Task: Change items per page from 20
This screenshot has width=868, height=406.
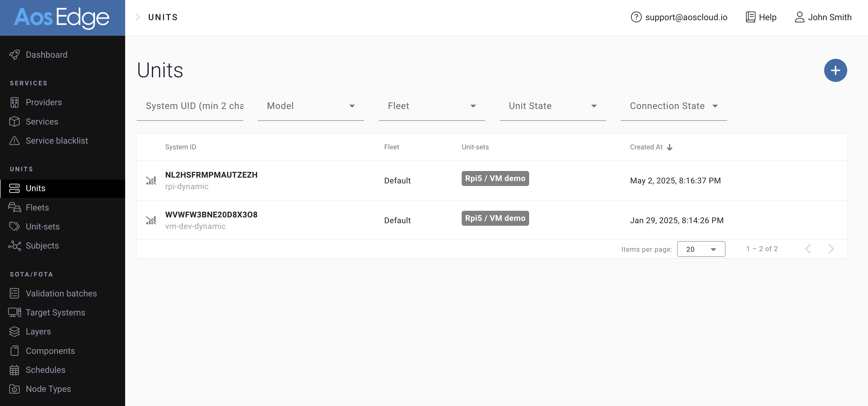Action: click(700, 249)
